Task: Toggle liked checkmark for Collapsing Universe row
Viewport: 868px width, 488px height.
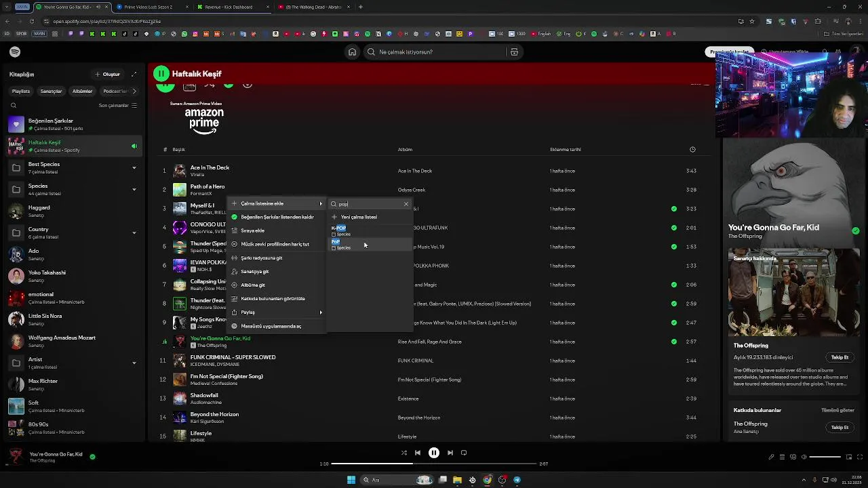Action: 673,285
